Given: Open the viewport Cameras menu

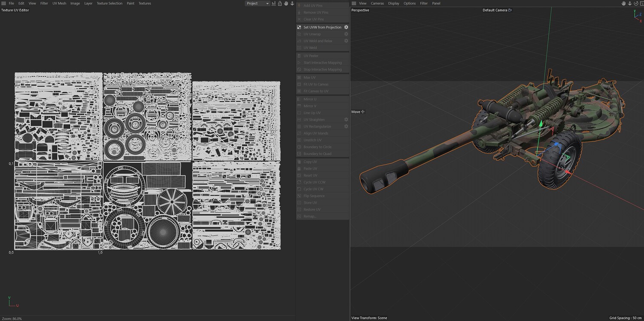Looking at the screenshot, I should pos(377,3).
